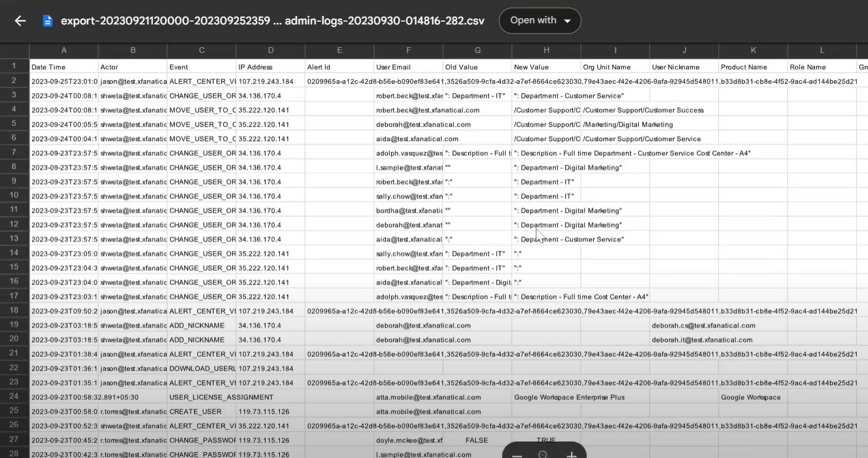Screen dimensions: 868x458
Task: Click the blue CSV file icon
Action: 48,20
